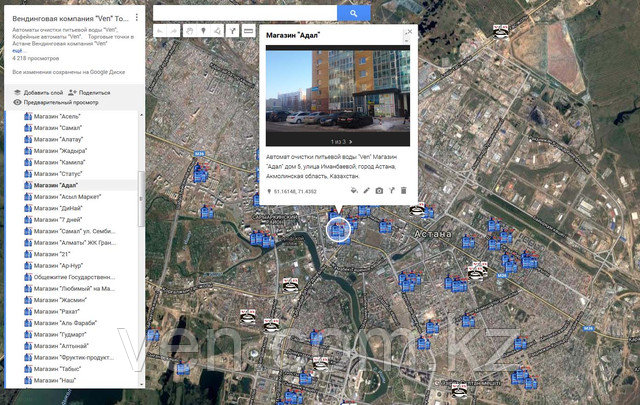The width and height of the screenshot is (640, 405).
Task: Click the coffee cup marker at map top-right
Action: tap(500, 32)
